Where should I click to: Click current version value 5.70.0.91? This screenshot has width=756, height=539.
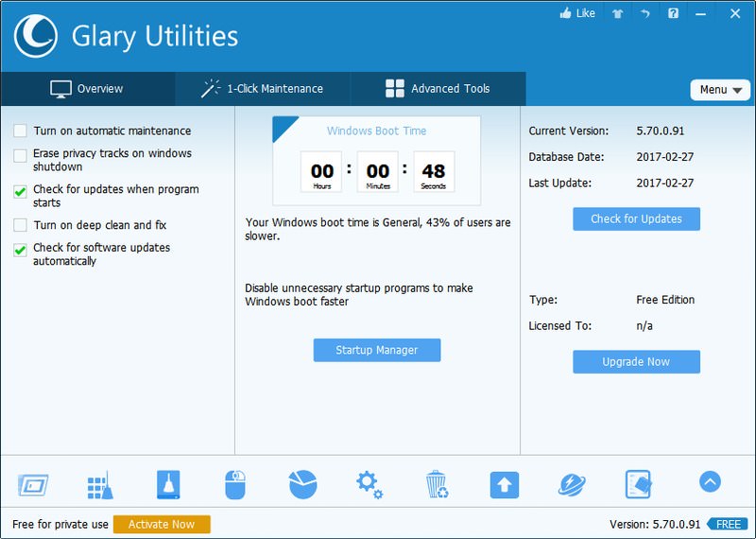pos(660,130)
